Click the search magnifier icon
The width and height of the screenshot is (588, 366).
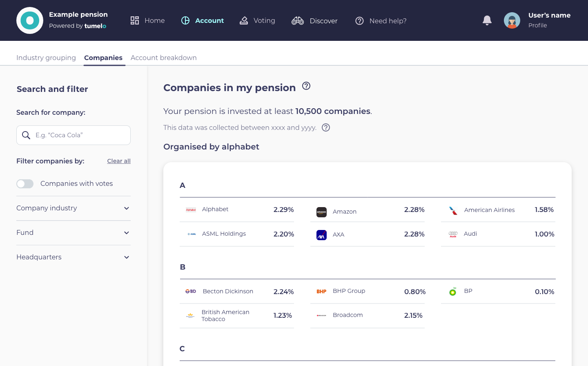[26, 135]
